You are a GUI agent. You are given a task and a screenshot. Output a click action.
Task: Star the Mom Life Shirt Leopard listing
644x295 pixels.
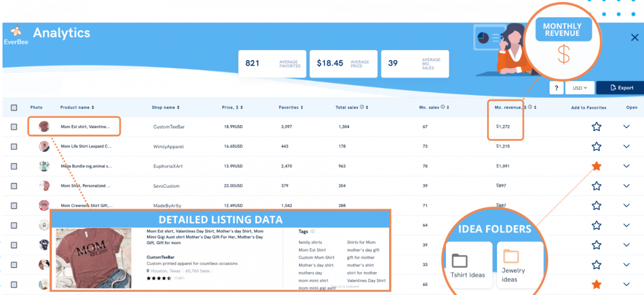(596, 146)
